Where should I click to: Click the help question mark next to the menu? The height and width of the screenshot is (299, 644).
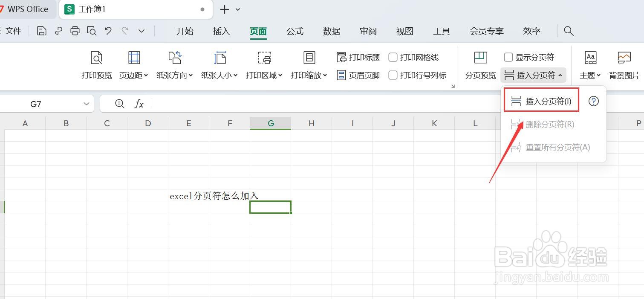coord(593,101)
